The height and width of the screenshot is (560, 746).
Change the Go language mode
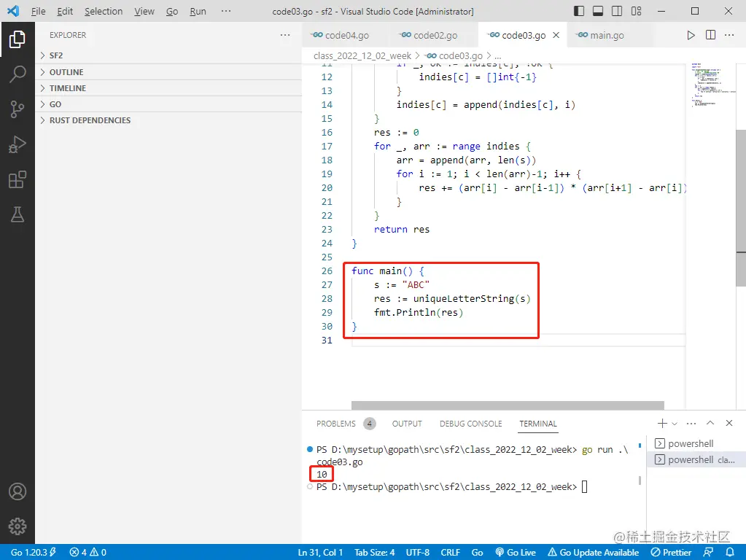point(477,552)
